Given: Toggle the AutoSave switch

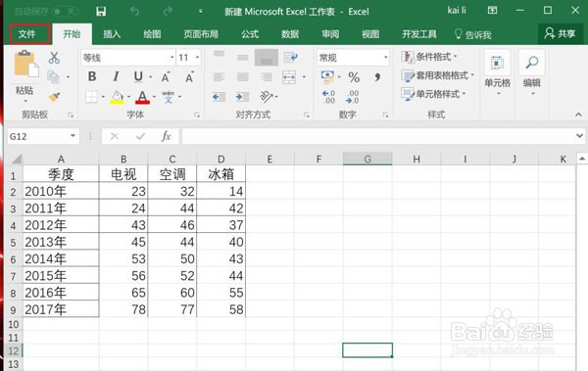Looking at the screenshot, I should click(66, 12).
